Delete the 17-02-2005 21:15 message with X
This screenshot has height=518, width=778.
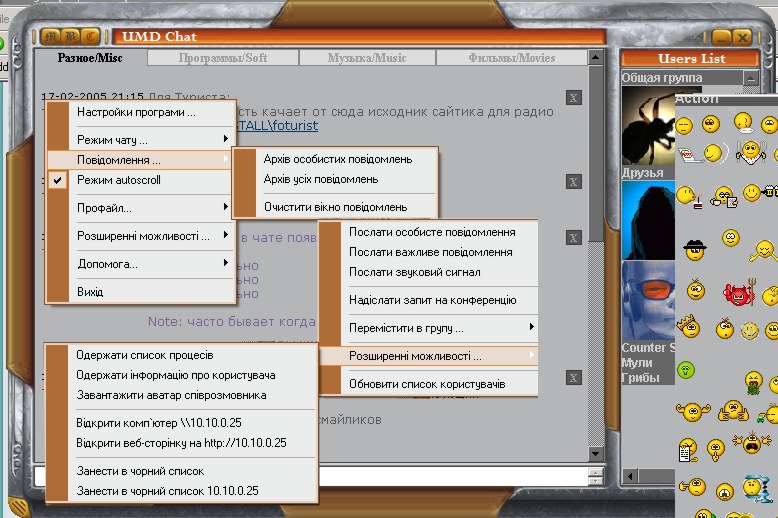point(573,97)
